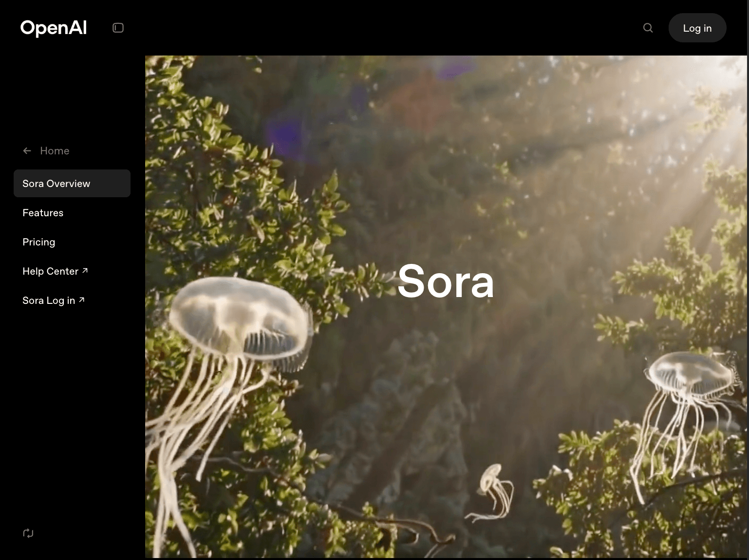Open search with the magnifier icon
The image size is (749, 560).
(648, 28)
